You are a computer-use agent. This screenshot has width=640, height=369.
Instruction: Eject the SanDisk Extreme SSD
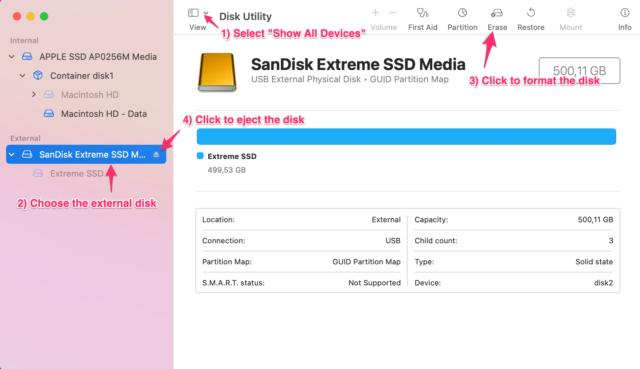[156, 155]
